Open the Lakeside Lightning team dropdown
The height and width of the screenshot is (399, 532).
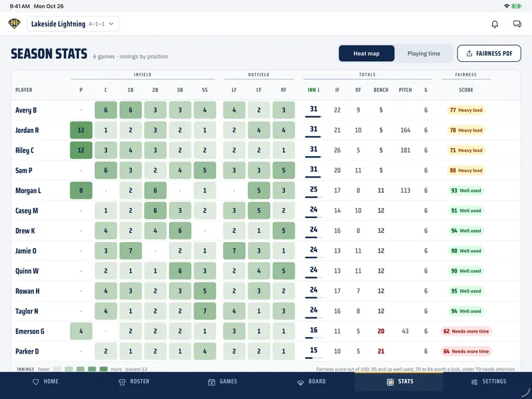point(72,24)
